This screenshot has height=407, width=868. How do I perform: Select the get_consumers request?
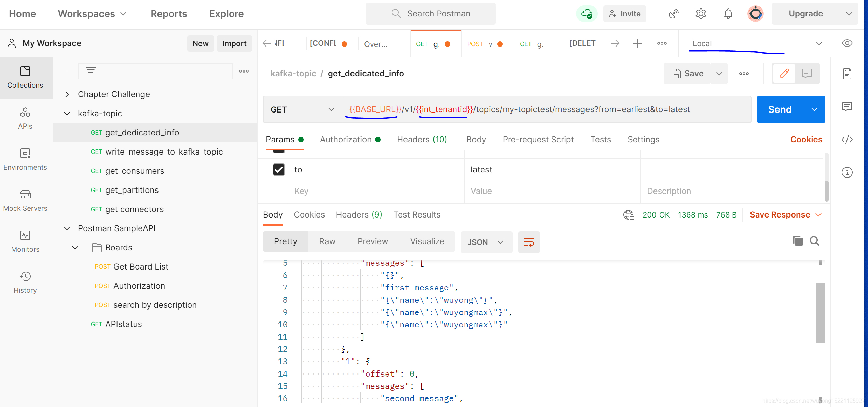point(155,171)
